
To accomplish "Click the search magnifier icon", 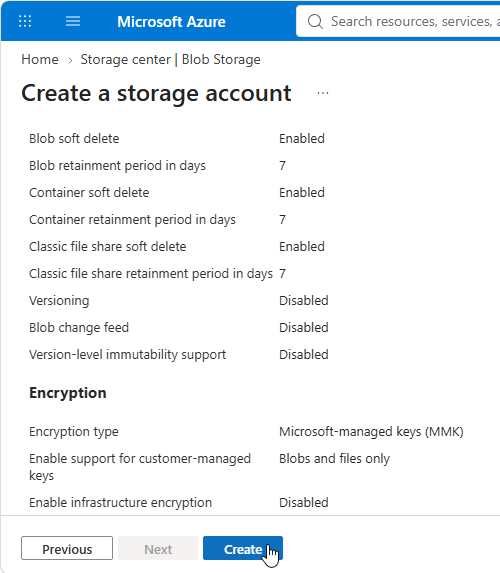I will pyautogui.click(x=315, y=22).
